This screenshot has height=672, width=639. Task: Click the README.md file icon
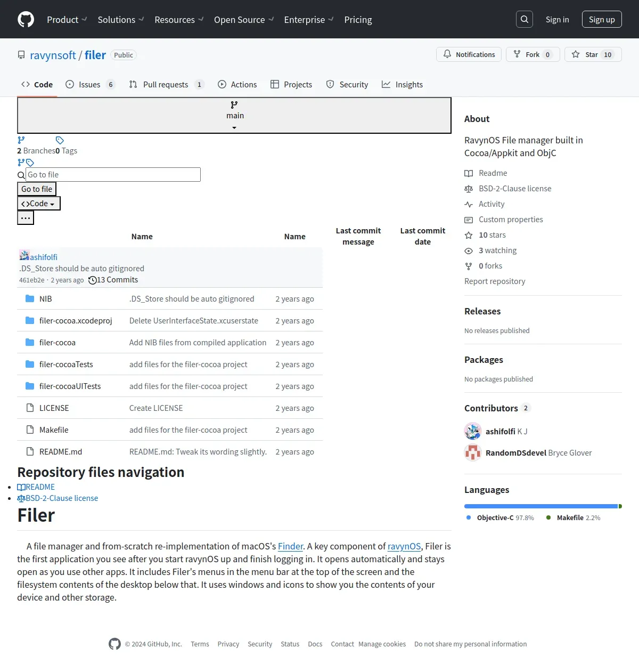(30, 451)
